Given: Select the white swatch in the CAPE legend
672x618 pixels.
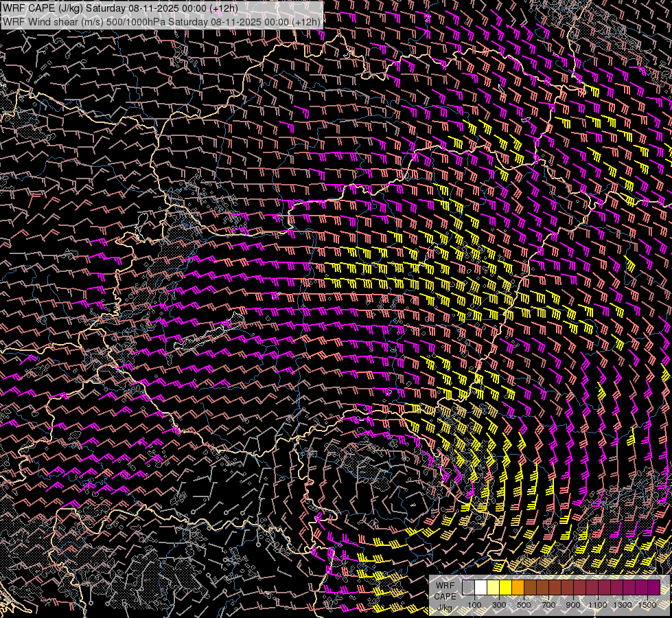Looking at the screenshot, I should (480, 588).
